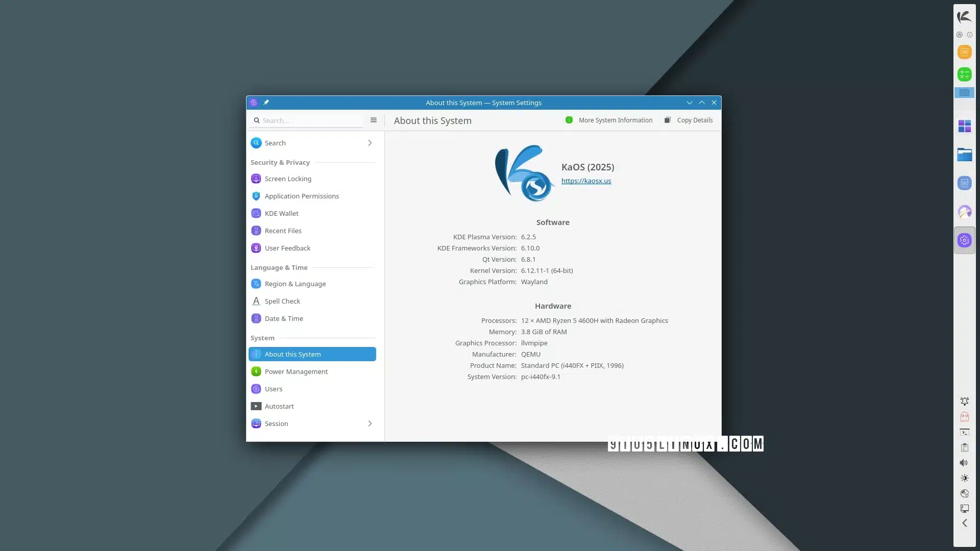
Task: Follow the https://kaosx.us link
Action: pos(586,181)
